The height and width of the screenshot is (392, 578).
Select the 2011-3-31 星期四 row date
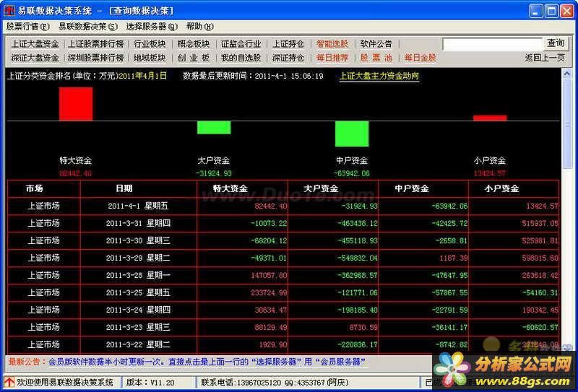(138, 223)
